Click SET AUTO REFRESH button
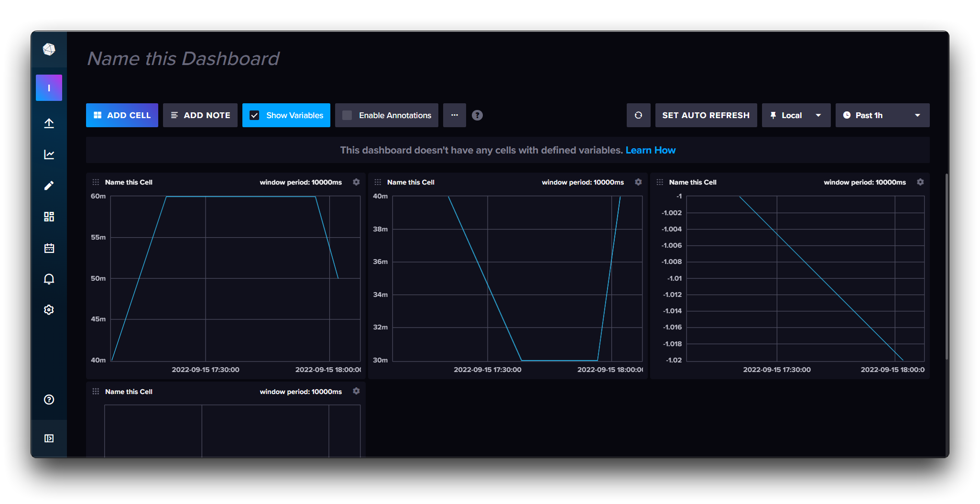The height and width of the screenshot is (504, 980). 706,115
